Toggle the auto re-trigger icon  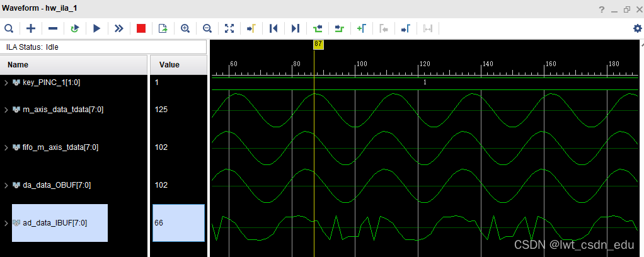point(75,28)
